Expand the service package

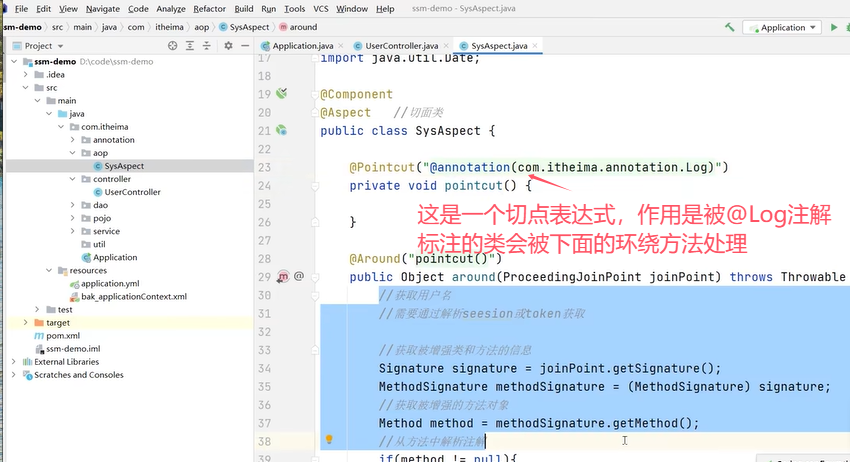72,231
